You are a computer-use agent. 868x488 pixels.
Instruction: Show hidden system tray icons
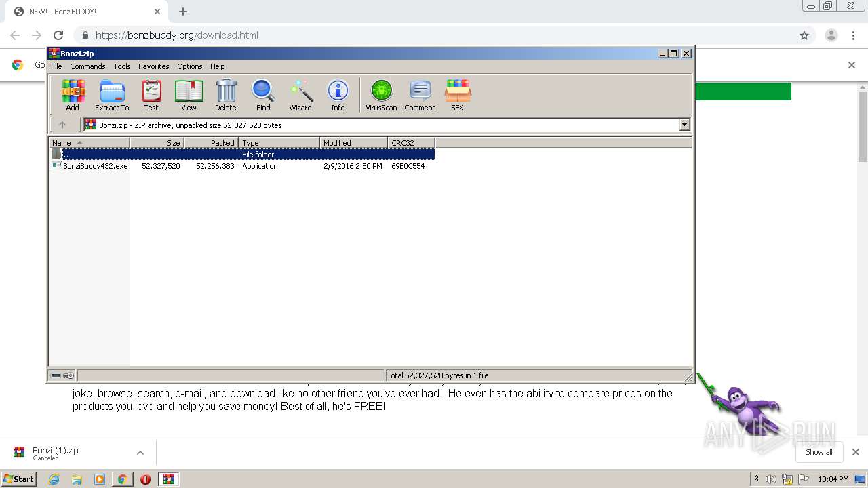coord(756,479)
